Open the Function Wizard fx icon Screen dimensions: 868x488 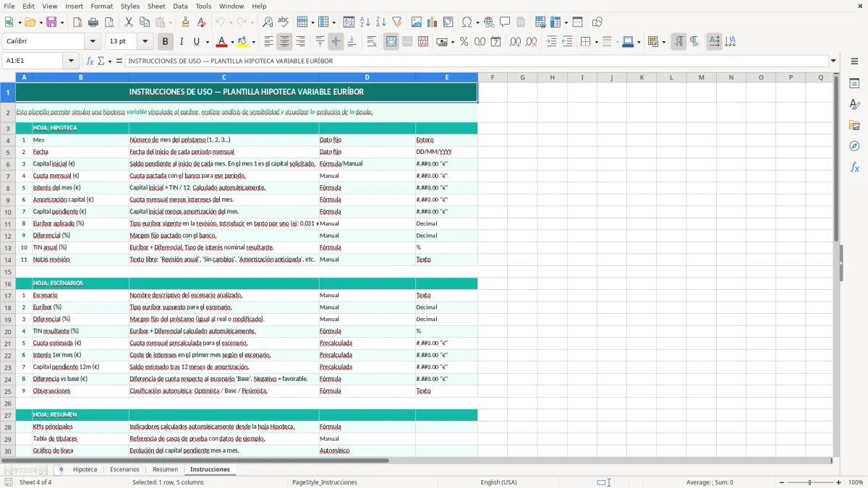[x=90, y=61]
